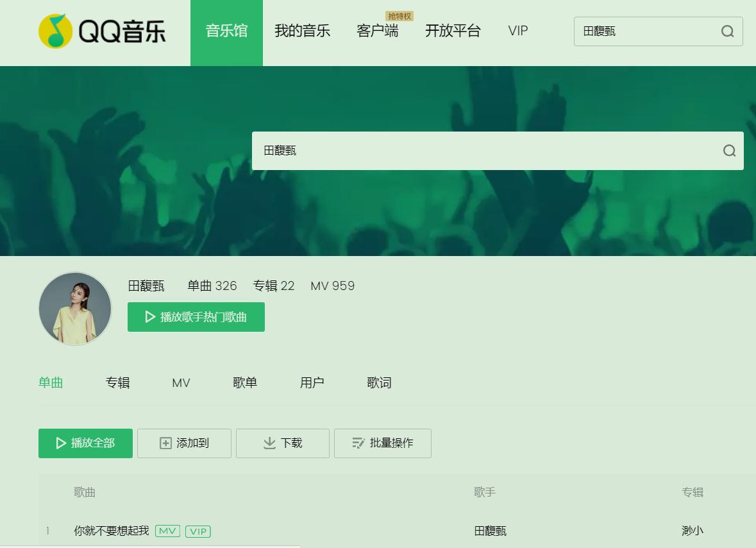Open song 你就不要想起我
The width and height of the screenshot is (756, 548).
coord(112,531)
